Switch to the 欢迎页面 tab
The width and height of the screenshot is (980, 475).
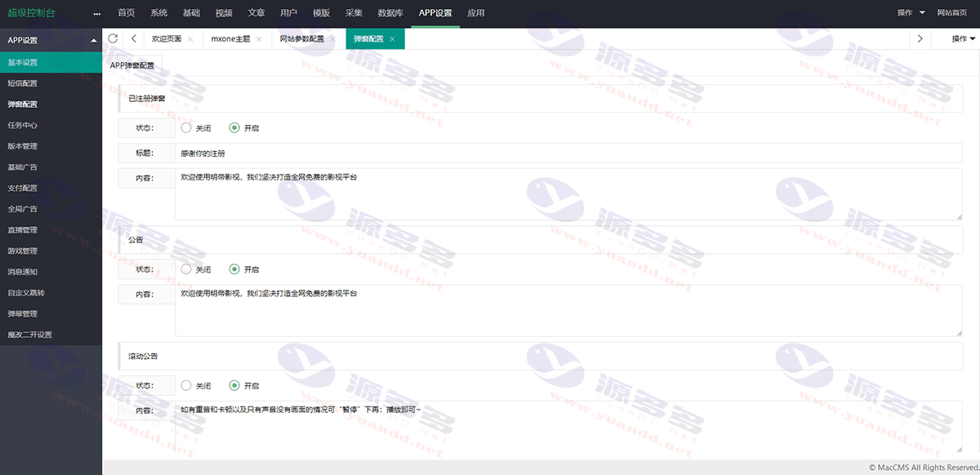(x=167, y=39)
